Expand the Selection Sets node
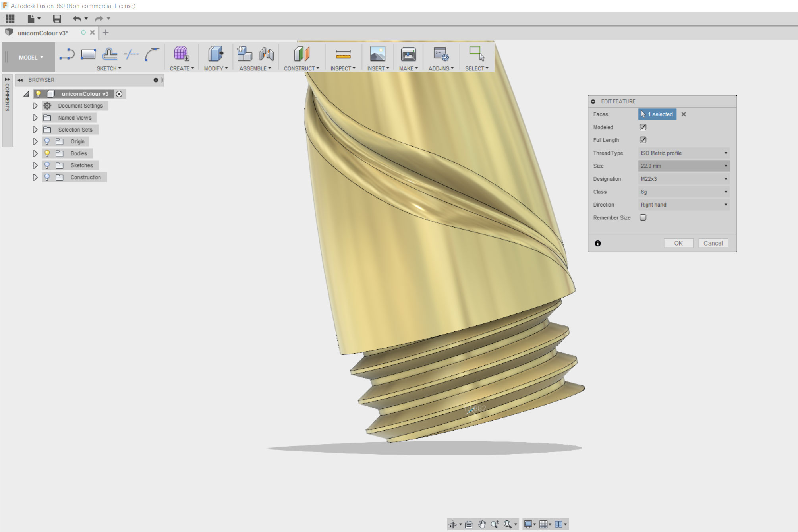Screen dimensions: 798x532 (35, 130)
